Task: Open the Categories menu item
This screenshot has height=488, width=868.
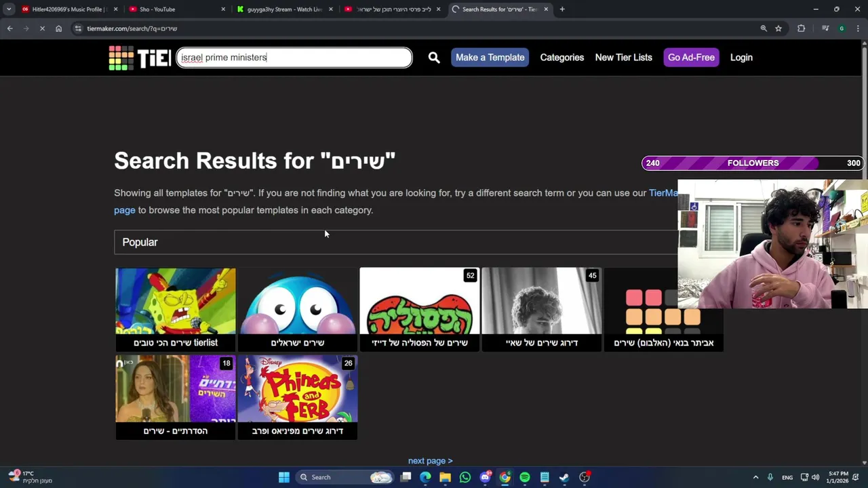Action: (562, 58)
